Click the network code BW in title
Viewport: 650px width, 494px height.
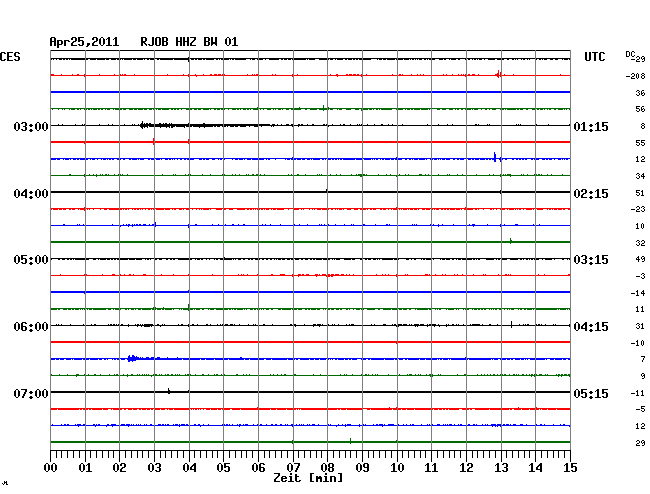[x=210, y=42]
